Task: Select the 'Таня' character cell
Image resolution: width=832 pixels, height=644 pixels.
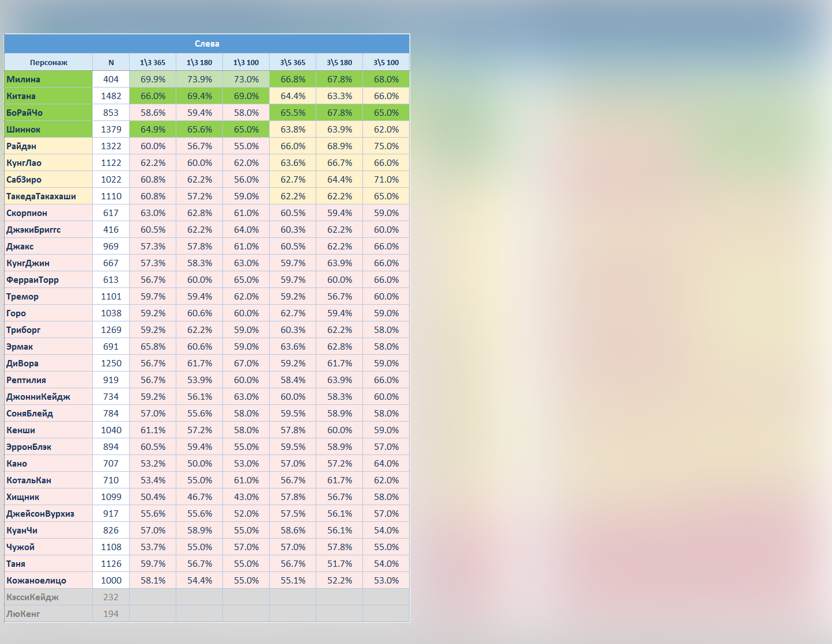Action: (x=48, y=564)
